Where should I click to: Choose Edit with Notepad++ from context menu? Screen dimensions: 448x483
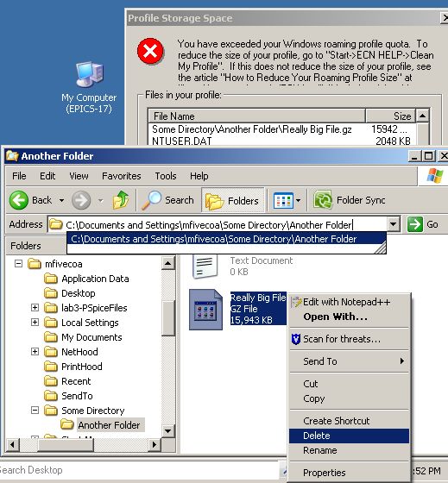[349, 302]
